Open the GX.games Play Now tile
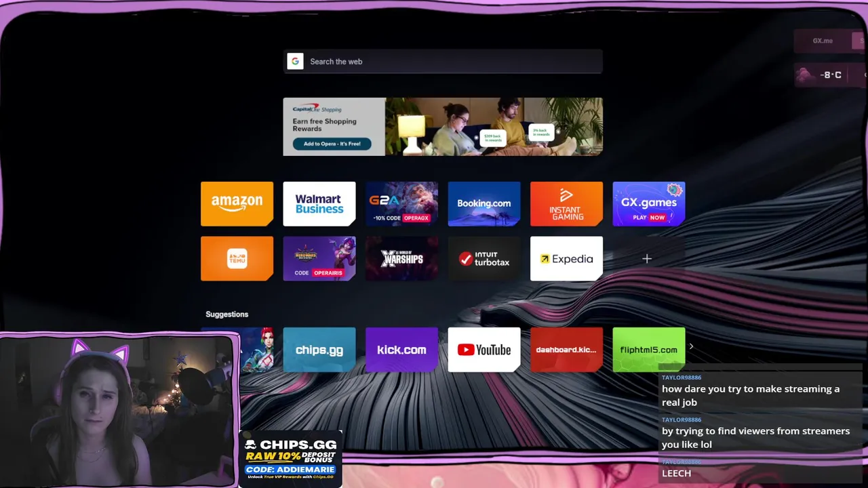Image resolution: width=868 pixels, height=488 pixels. click(x=649, y=203)
